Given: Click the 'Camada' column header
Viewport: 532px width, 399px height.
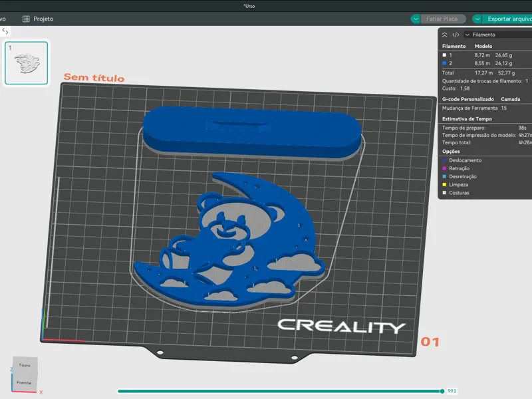Looking at the screenshot, I should [x=510, y=99].
